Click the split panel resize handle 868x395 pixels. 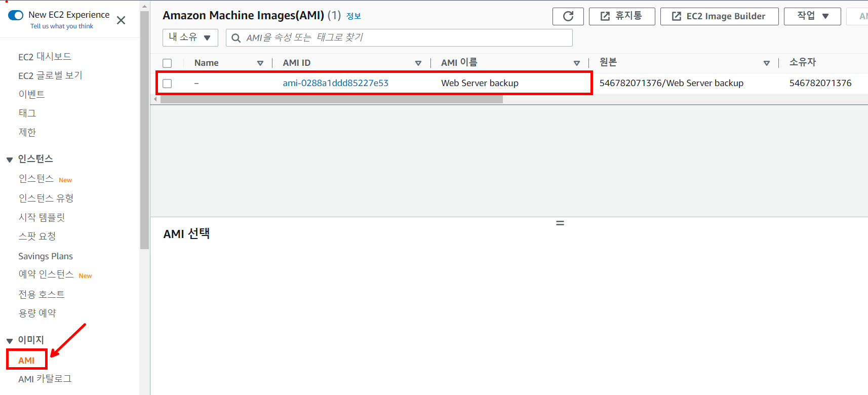click(560, 223)
